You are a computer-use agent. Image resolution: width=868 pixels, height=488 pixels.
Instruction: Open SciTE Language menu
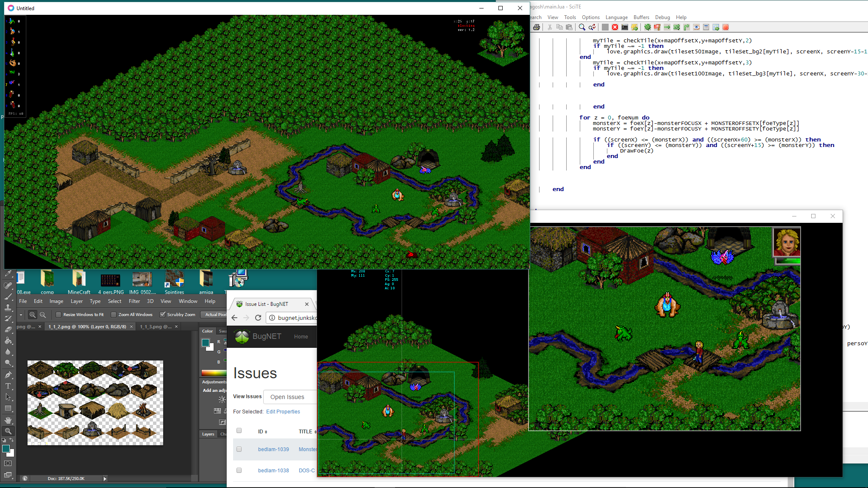pyautogui.click(x=616, y=17)
